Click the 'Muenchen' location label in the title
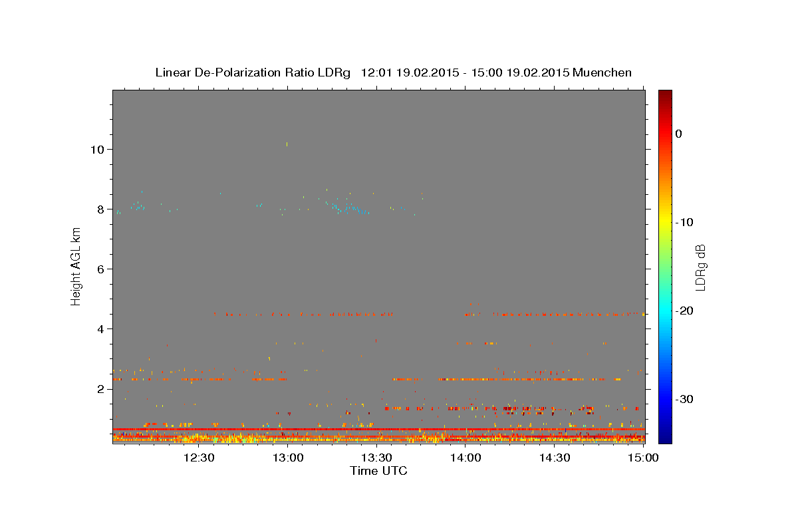Screen dimensions: 798x532 (x=603, y=72)
